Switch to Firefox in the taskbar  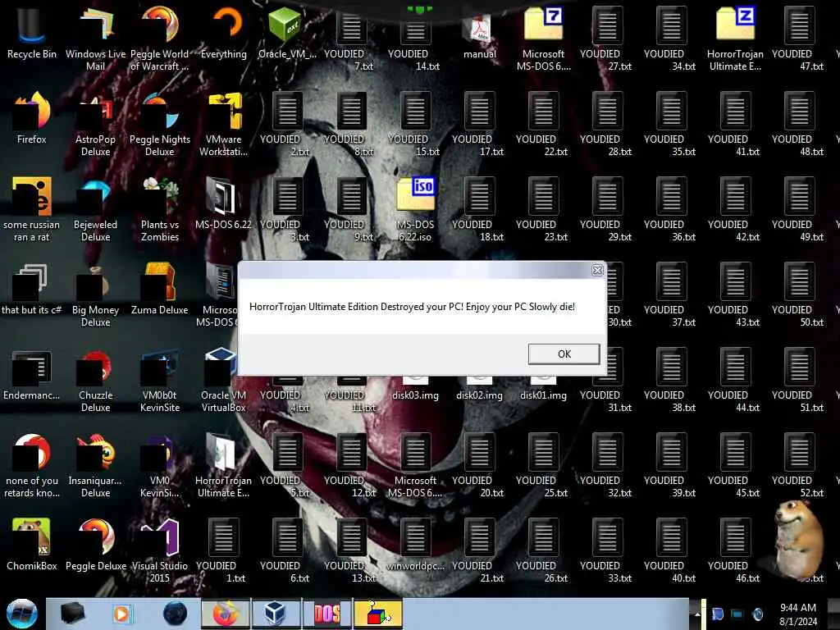[225, 614]
